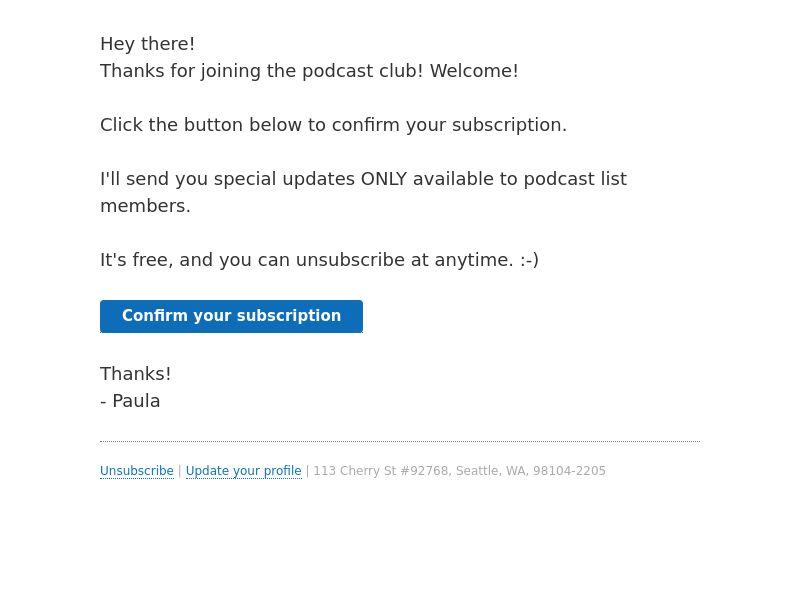
Task: Click the word "Welcome!" in the second line
Action: [x=474, y=71]
